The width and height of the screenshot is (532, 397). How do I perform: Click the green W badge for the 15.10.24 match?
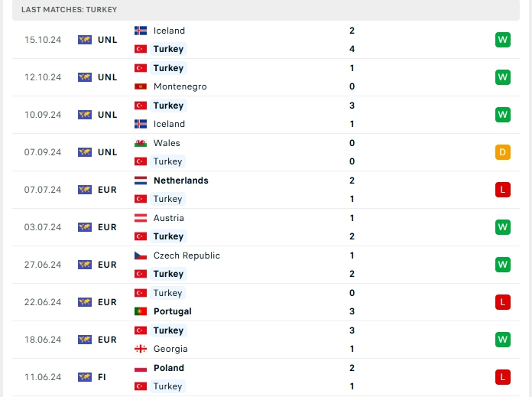pyautogui.click(x=502, y=40)
